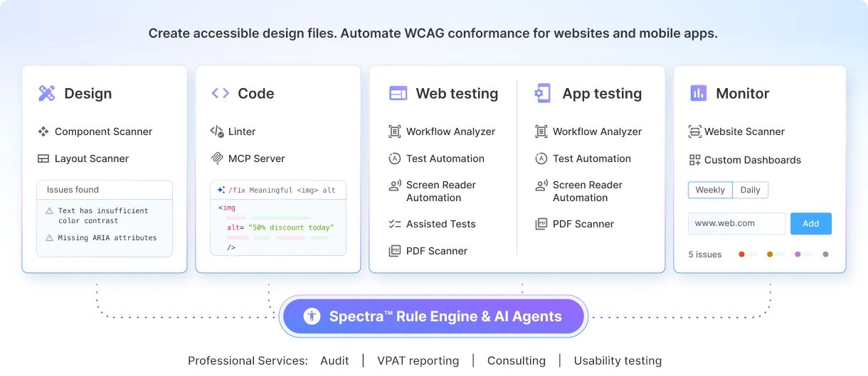
Task: Click the Spectra Rule Engine & AI Agents button
Action: [433, 316]
